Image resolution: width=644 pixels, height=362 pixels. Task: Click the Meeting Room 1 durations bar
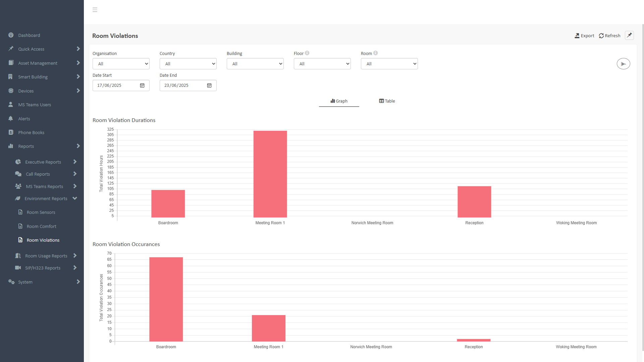tap(270, 174)
